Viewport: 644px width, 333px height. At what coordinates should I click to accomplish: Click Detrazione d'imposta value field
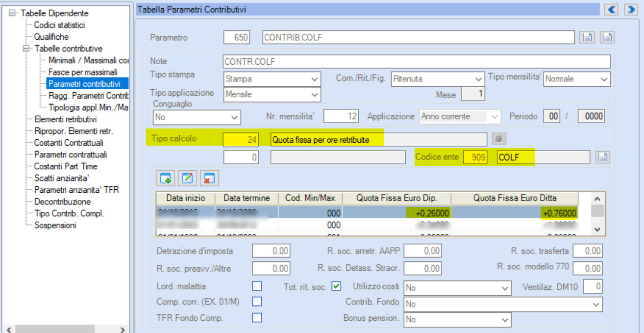pyautogui.click(x=271, y=251)
